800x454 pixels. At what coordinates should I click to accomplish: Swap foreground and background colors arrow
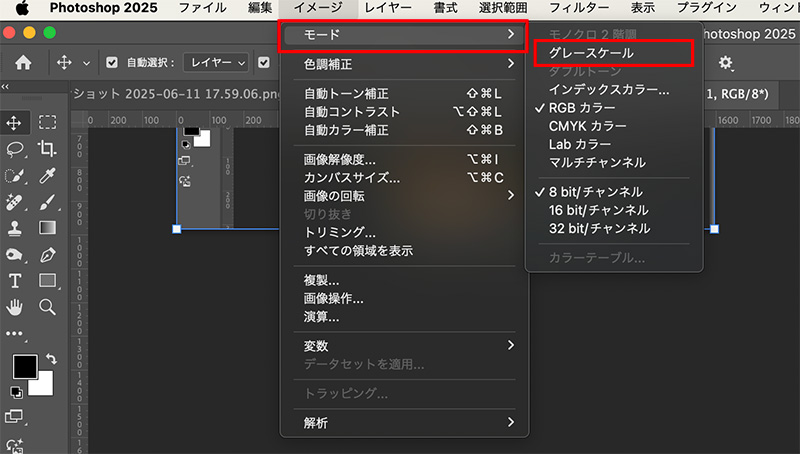click(51, 359)
